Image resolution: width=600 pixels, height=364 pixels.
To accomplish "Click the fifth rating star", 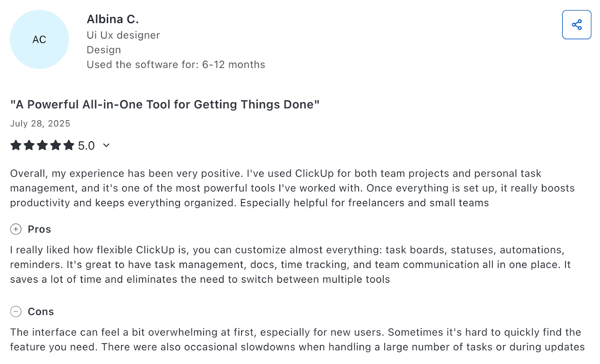I will pyautogui.click(x=69, y=145).
